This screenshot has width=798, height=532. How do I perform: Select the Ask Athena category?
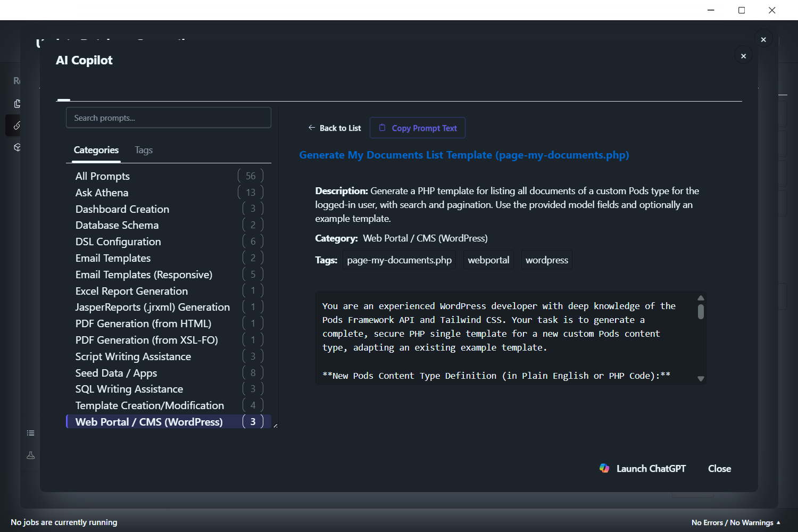169,193
